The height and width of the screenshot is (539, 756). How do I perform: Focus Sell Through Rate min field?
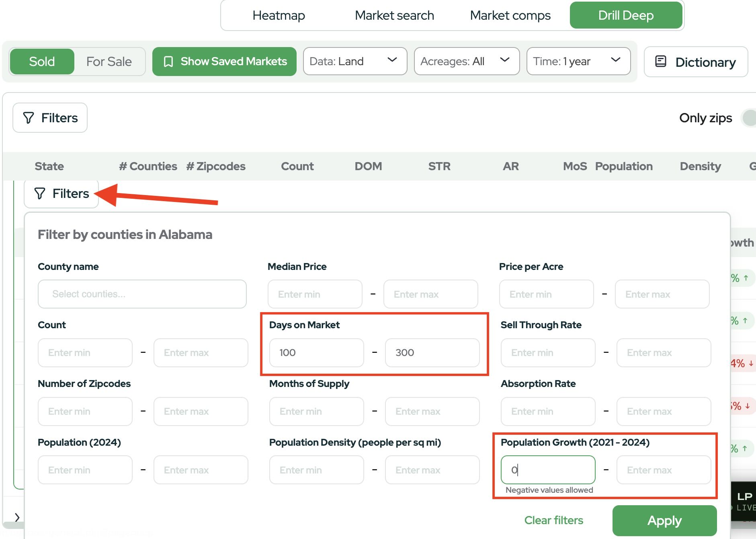click(548, 353)
